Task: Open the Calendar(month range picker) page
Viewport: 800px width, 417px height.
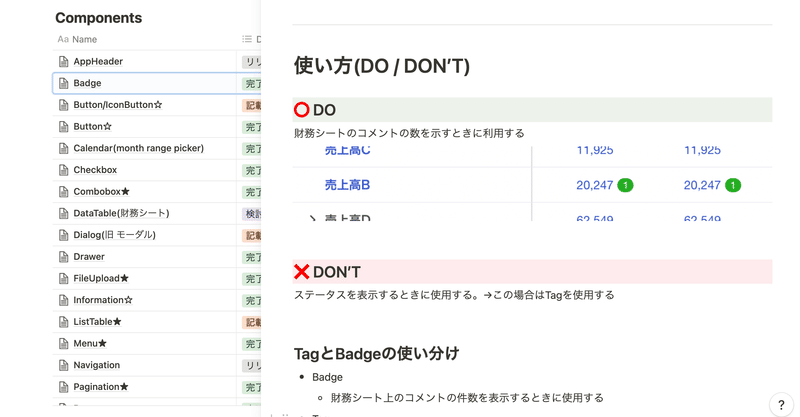Action: (x=138, y=148)
